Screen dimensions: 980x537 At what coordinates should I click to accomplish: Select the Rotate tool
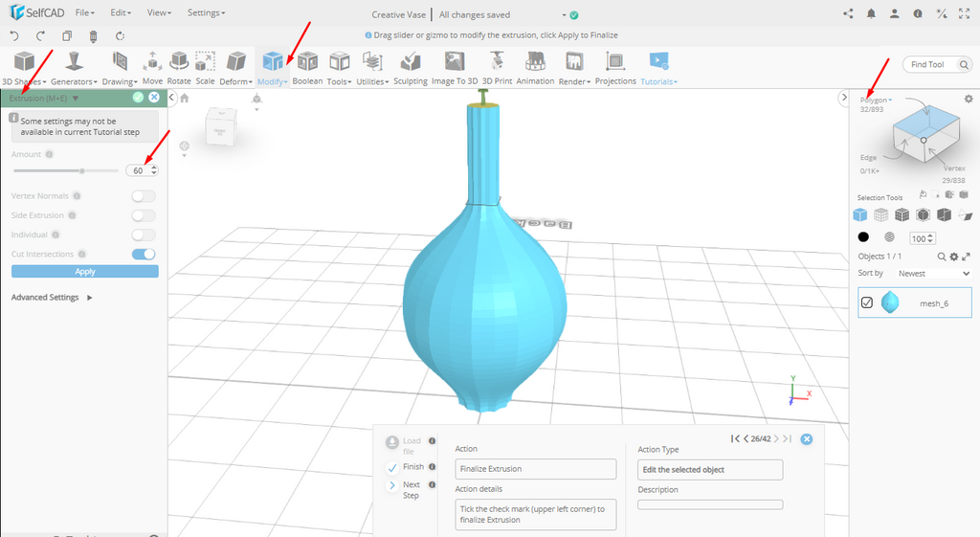(179, 68)
